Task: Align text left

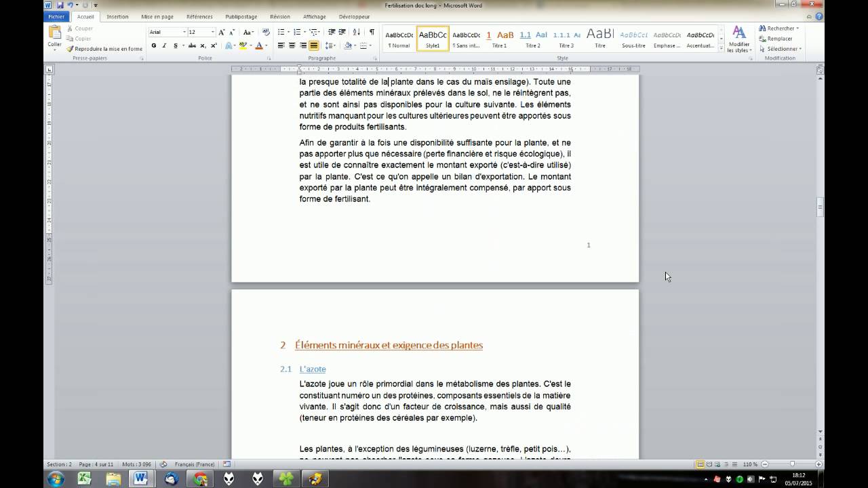Action: point(281,45)
